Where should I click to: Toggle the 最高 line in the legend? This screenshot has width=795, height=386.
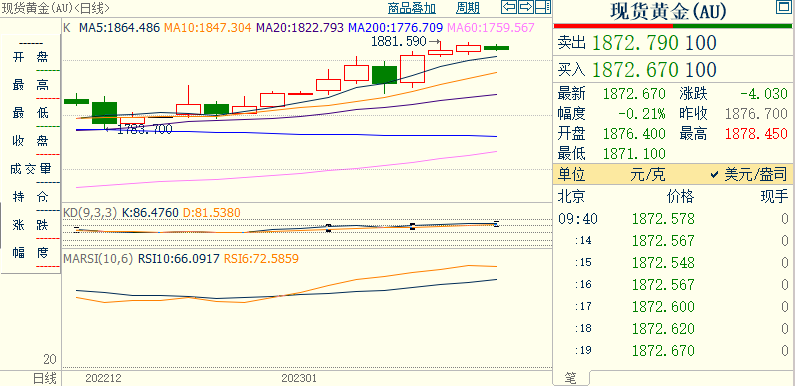30,85
